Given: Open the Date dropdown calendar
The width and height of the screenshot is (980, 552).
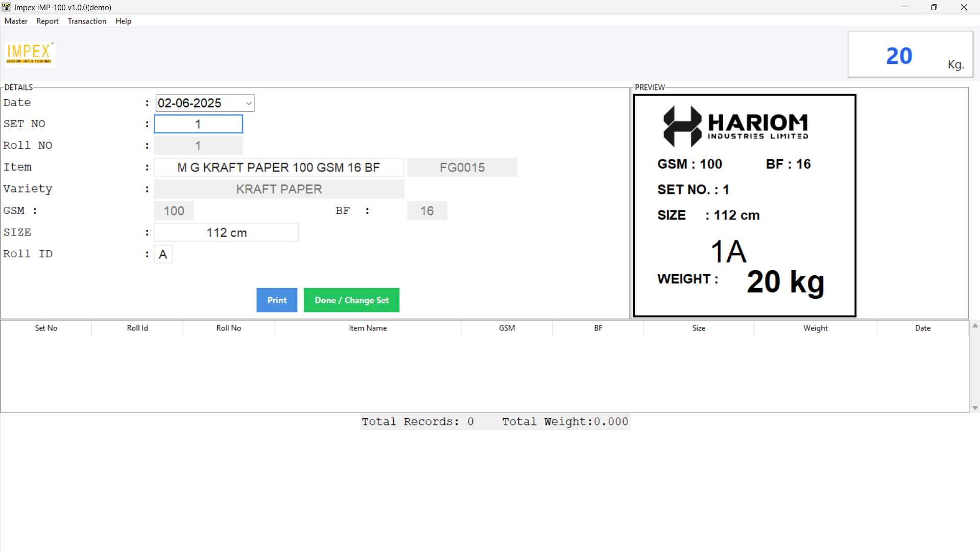Looking at the screenshot, I should (248, 103).
